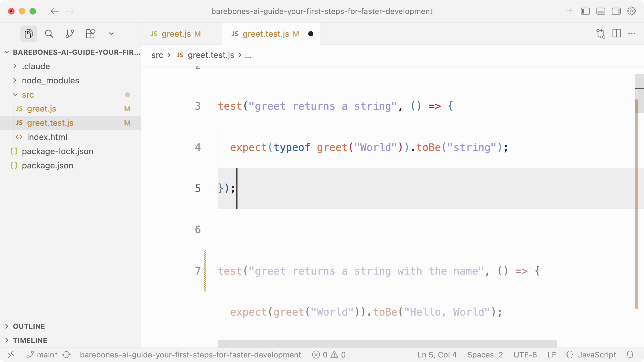Click the Open Changes compare icon

pos(601,34)
